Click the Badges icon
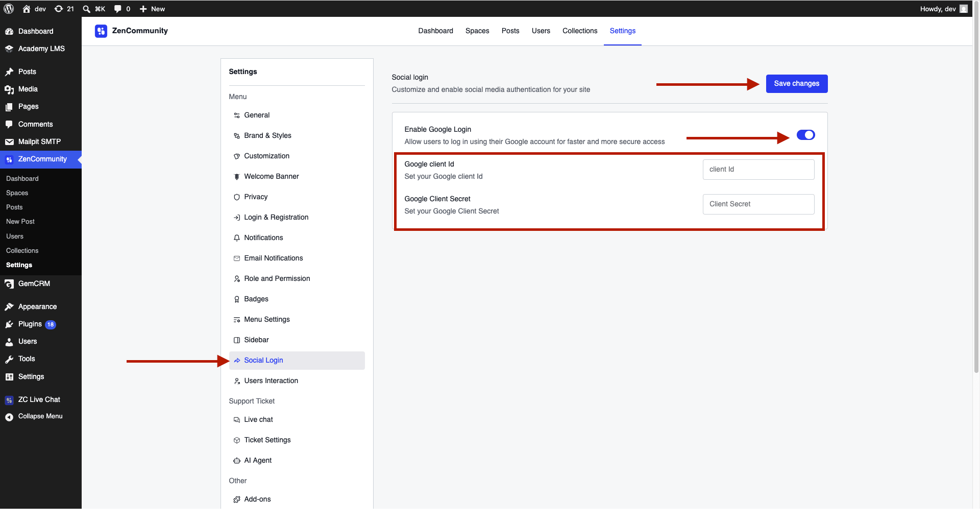 [237, 299]
